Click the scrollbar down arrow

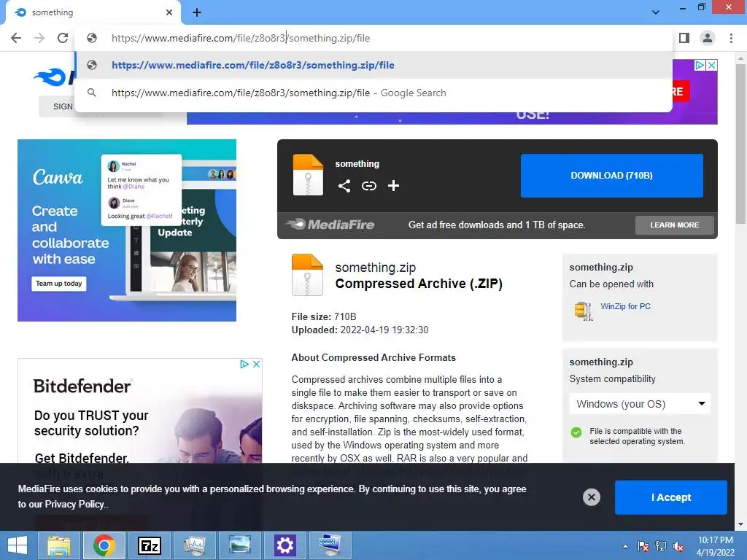(x=740, y=524)
